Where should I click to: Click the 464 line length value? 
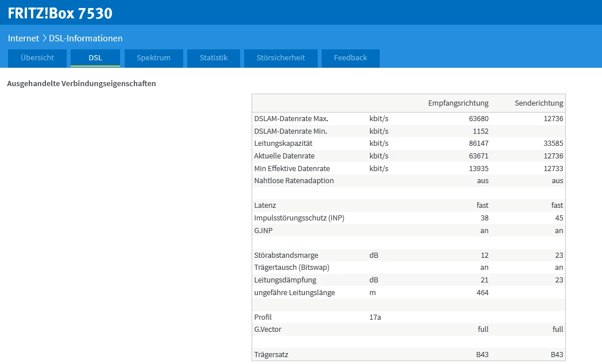[x=482, y=293]
